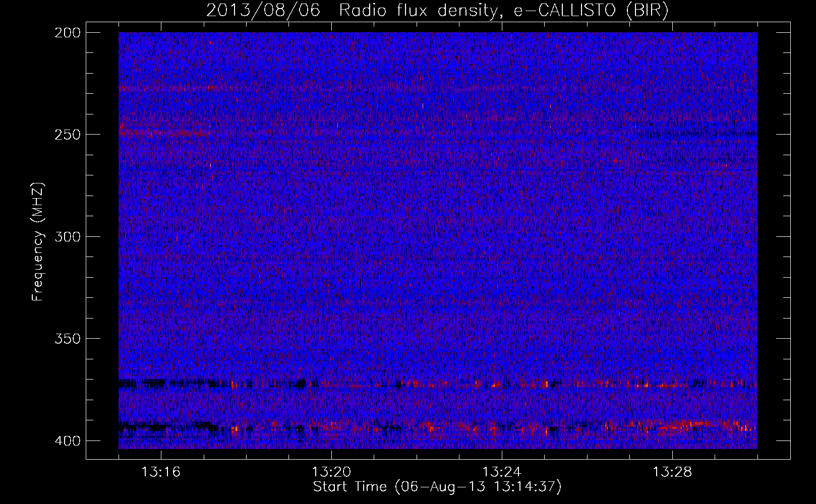Click the plot title '2013/08/06 Radio flux density'
816x504 pixels.
click(x=437, y=11)
